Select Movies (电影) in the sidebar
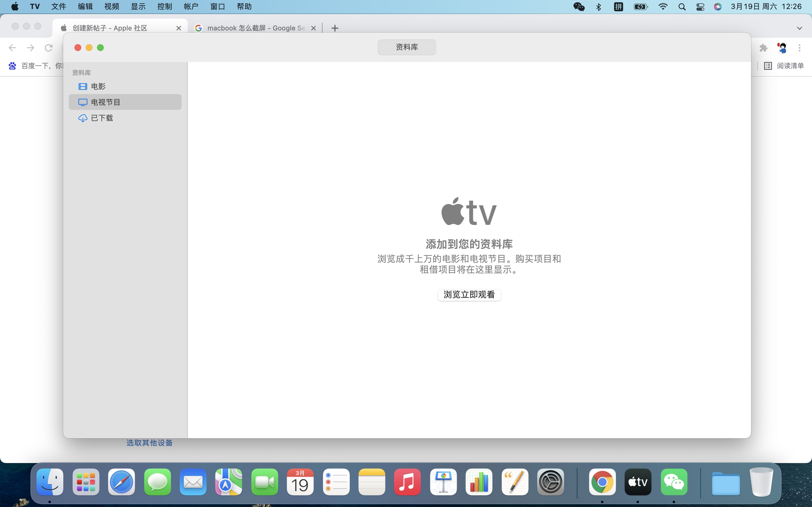This screenshot has width=812, height=507. pyautogui.click(x=98, y=86)
